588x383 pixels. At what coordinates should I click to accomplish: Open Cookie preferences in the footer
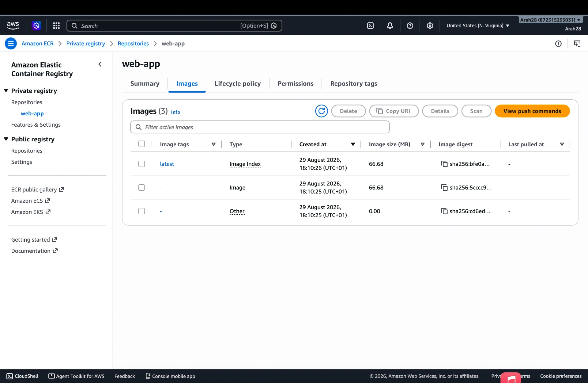coord(561,376)
